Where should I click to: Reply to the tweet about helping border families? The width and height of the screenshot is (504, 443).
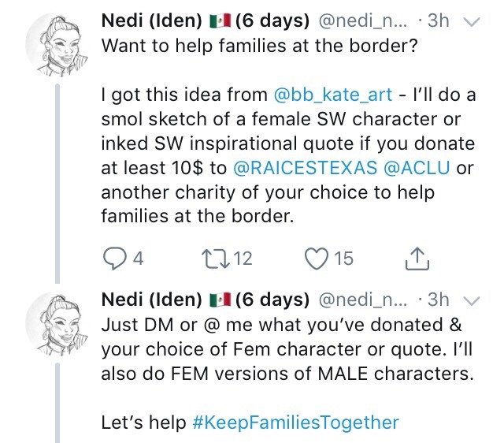tap(114, 259)
